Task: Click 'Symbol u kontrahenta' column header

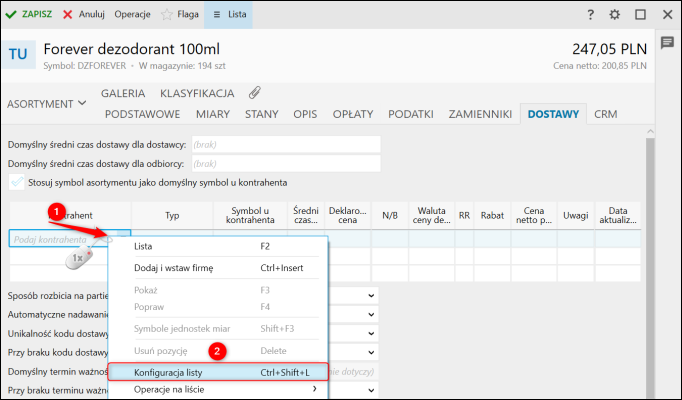Action: [x=250, y=215]
